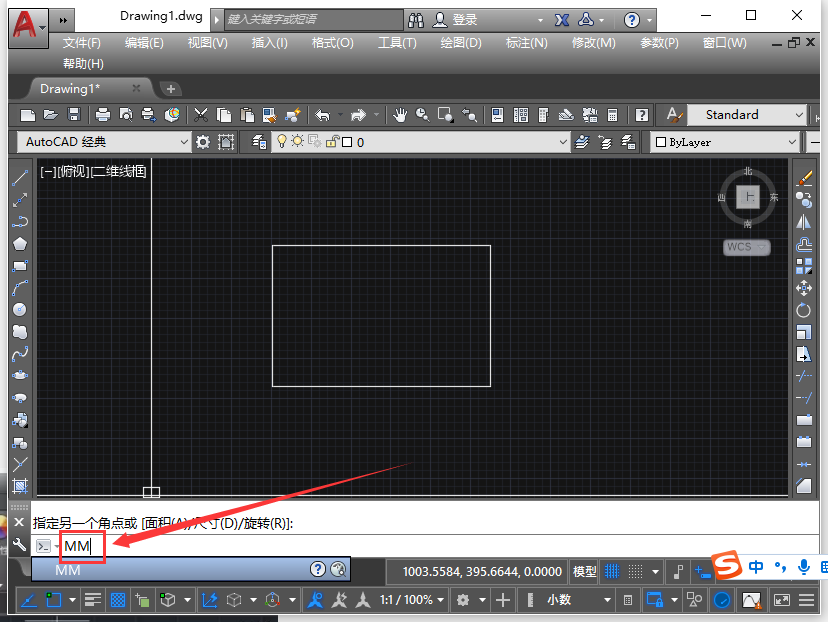
Task: Select the Polyline draw tool
Action: click(20, 222)
